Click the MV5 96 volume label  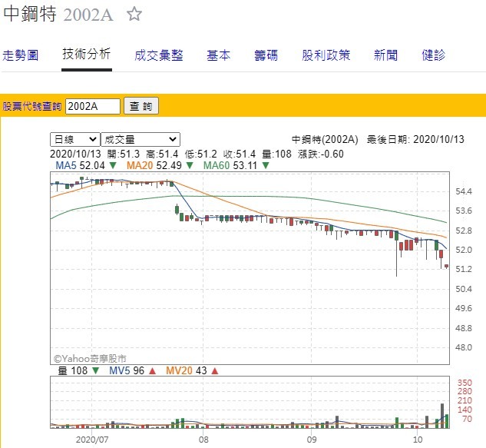127,370
